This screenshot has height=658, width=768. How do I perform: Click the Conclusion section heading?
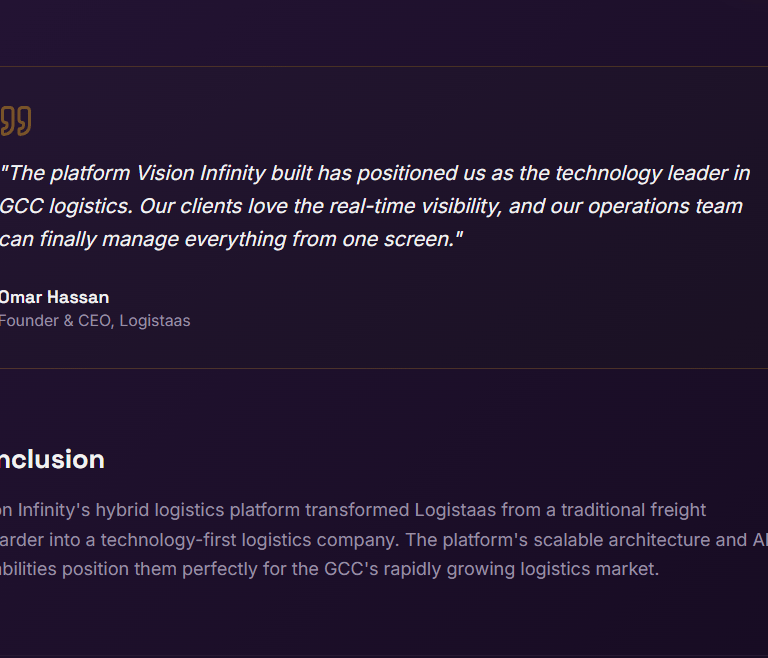tap(52, 460)
